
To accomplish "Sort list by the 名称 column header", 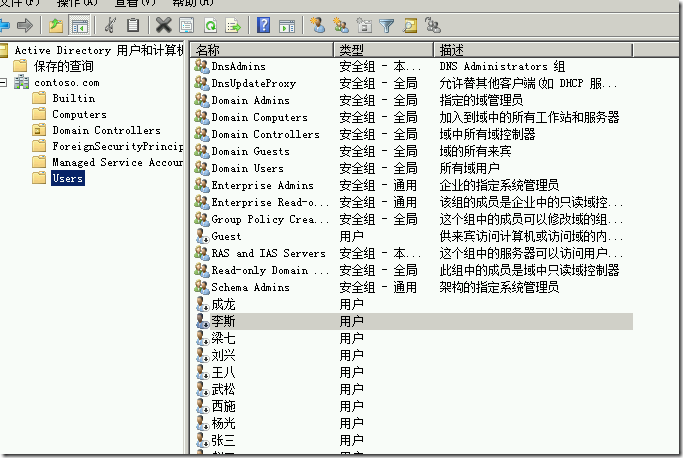I will (262, 50).
